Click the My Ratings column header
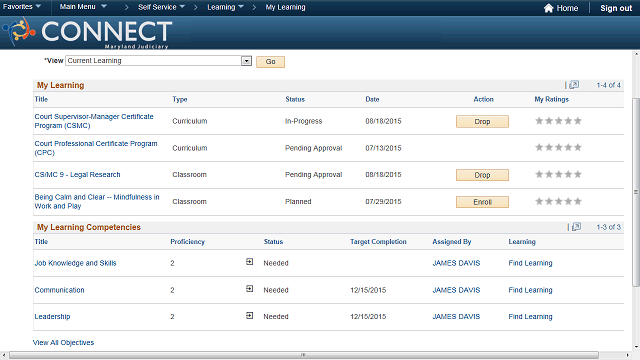The image size is (640, 360). click(x=551, y=99)
